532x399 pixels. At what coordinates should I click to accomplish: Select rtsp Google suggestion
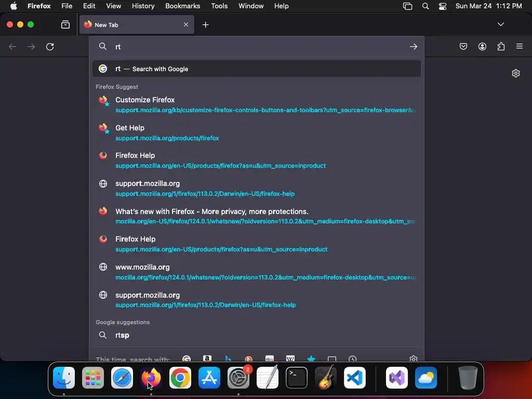(257, 335)
